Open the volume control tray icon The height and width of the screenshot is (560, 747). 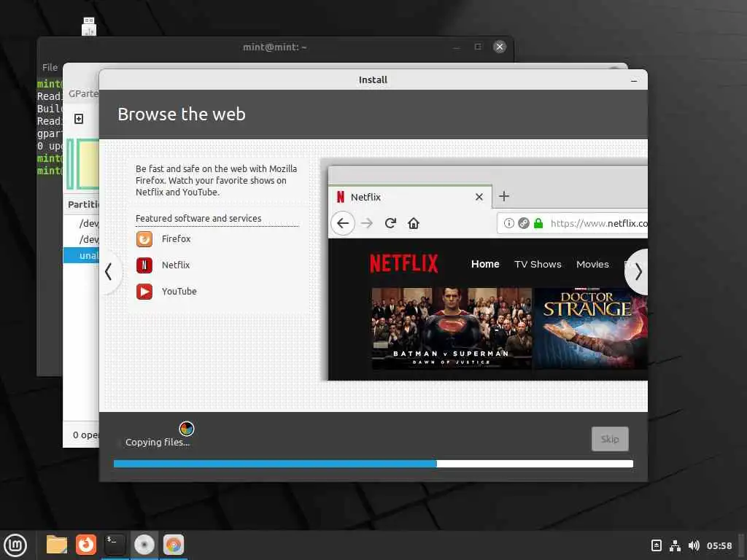tap(694, 545)
